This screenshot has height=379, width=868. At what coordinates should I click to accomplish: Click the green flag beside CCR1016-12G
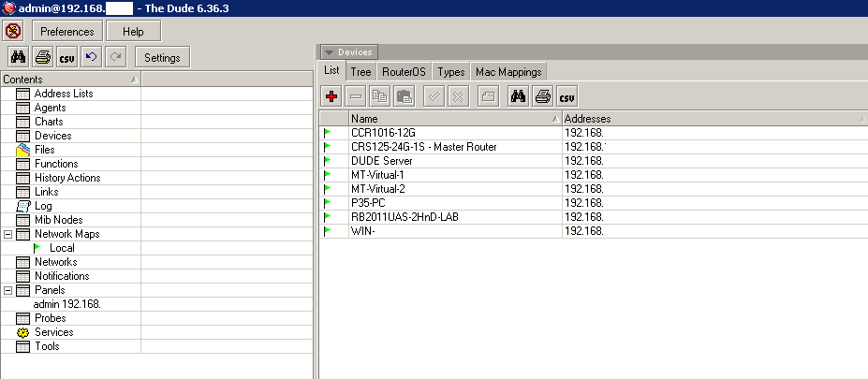click(327, 133)
